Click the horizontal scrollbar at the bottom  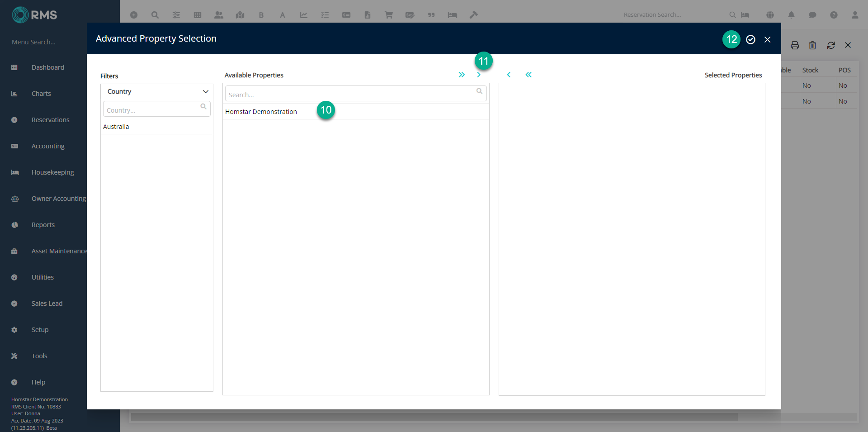coord(434,417)
